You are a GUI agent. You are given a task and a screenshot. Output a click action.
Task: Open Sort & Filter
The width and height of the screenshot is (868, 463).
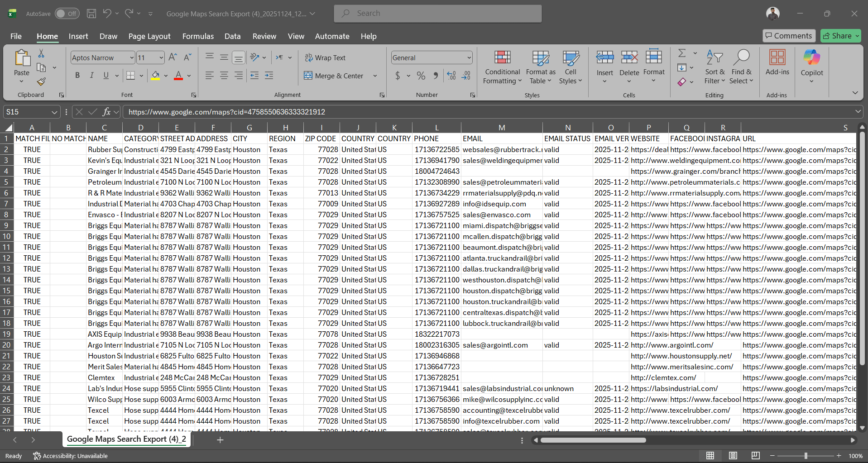point(714,67)
